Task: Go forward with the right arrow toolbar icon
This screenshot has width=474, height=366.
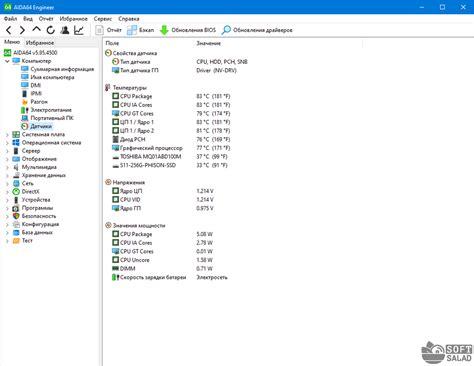Action: click(x=22, y=30)
